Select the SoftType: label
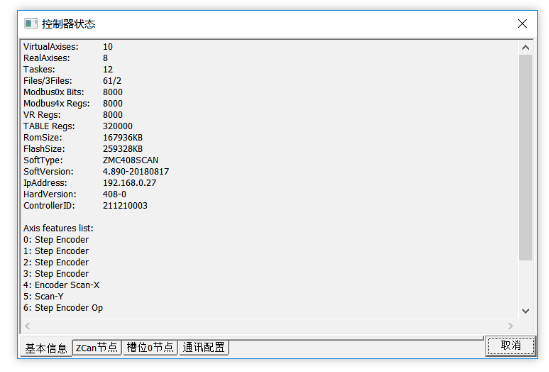This screenshot has width=549, height=372. point(43,160)
